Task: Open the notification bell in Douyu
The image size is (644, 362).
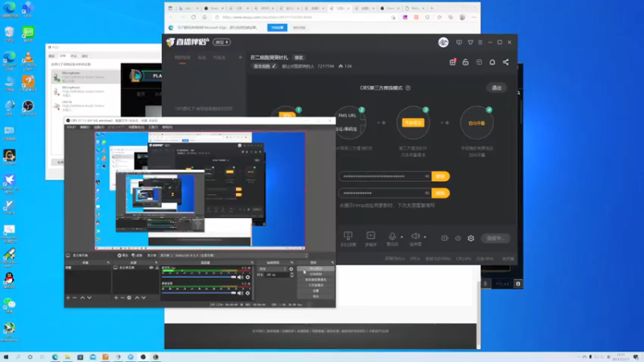Action: coord(492,62)
